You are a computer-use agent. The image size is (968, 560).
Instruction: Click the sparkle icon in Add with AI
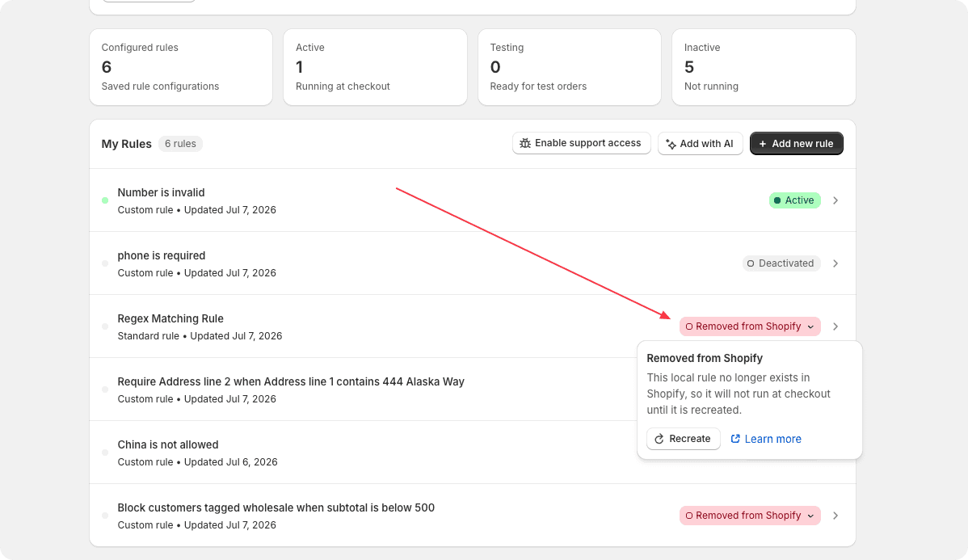coord(671,144)
